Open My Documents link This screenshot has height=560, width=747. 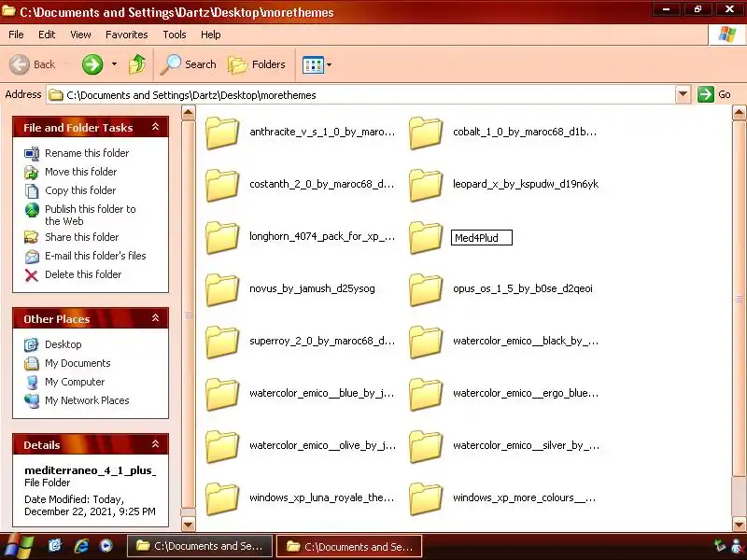(78, 363)
